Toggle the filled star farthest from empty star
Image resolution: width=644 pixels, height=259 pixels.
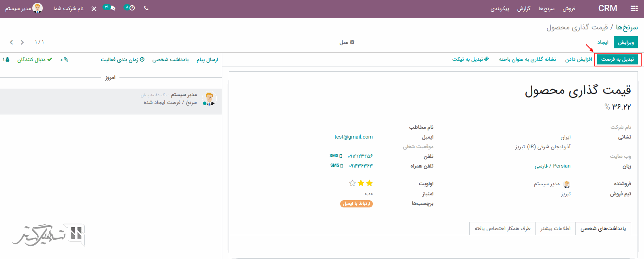click(x=369, y=183)
